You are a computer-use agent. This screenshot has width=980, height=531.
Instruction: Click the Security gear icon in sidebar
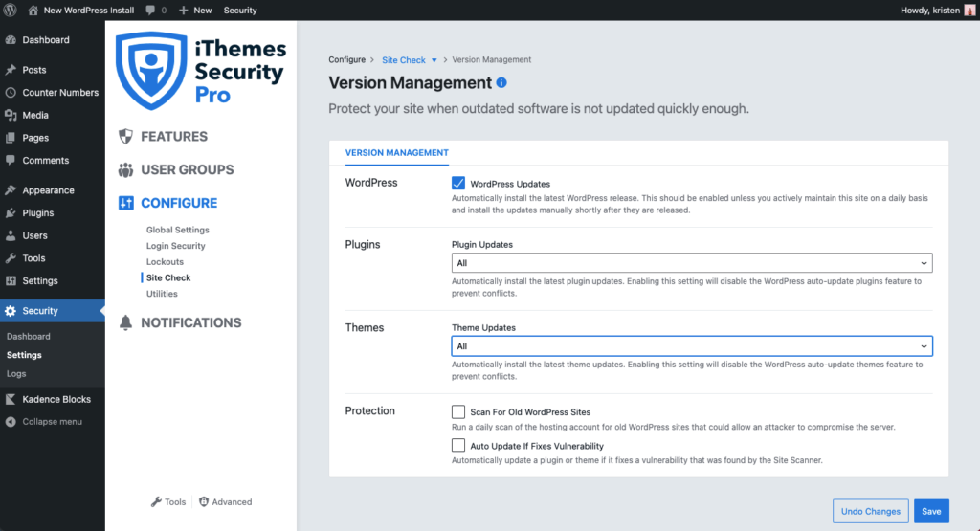(x=11, y=311)
